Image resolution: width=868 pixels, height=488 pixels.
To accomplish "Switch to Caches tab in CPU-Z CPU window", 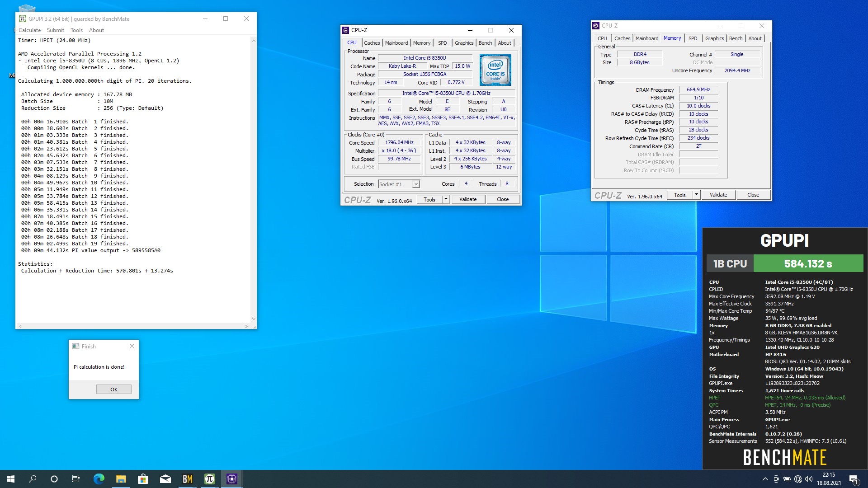I will tap(372, 43).
